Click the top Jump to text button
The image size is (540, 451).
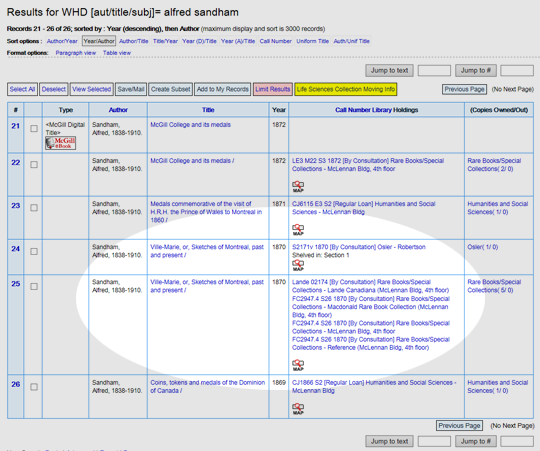pyautogui.click(x=390, y=71)
